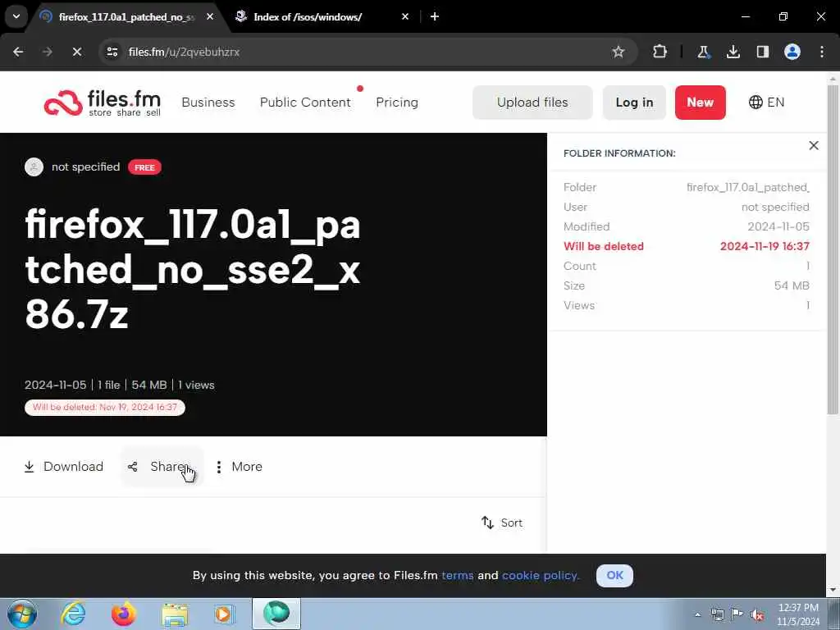Select the active browser taskbar icon
Viewport: 840px width, 630px height.
click(276, 614)
